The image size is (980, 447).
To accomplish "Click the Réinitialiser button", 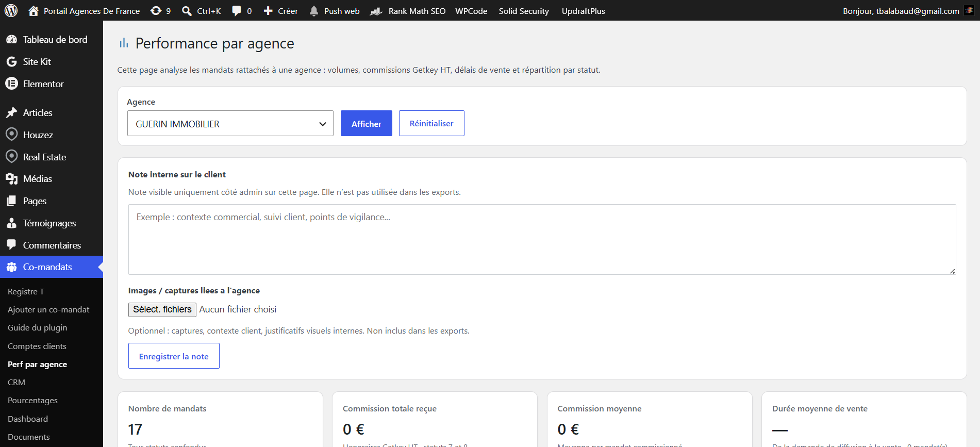I will pos(431,124).
